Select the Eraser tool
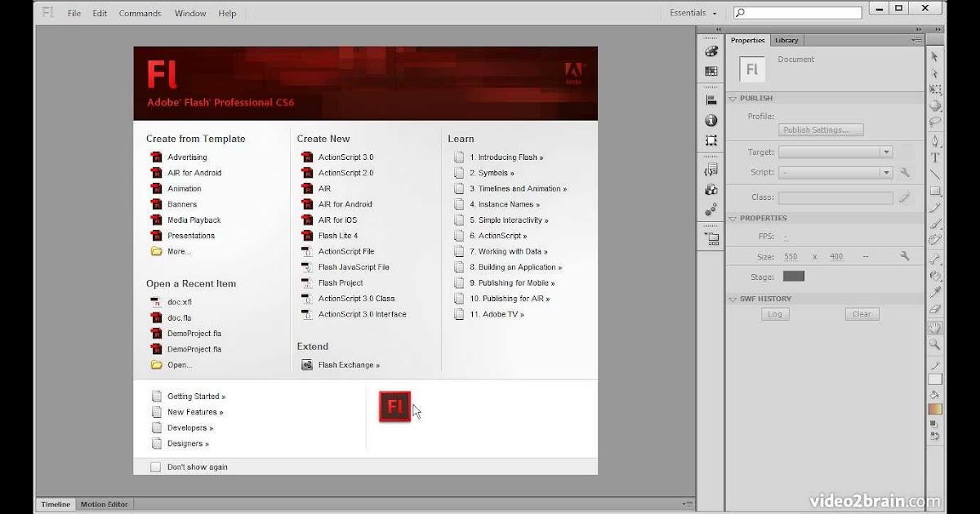Image resolution: width=980 pixels, height=514 pixels. (x=935, y=308)
